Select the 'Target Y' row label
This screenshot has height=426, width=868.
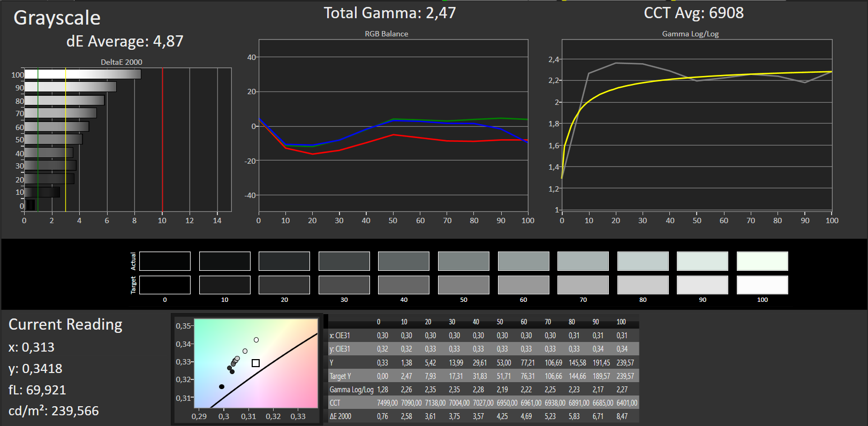point(340,376)
